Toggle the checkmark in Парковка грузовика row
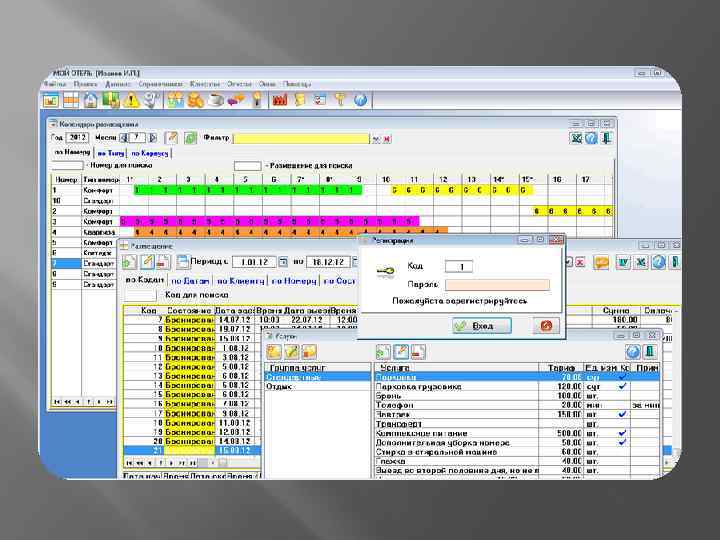Image resolution: width=720 pixels, height=540 pixels. [623, 387]
